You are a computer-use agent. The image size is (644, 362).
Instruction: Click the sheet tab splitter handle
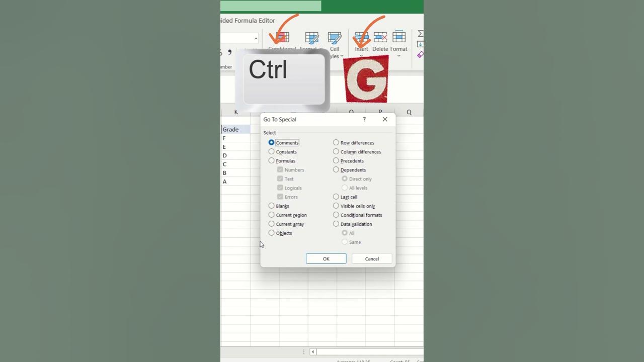click(303, 352)
